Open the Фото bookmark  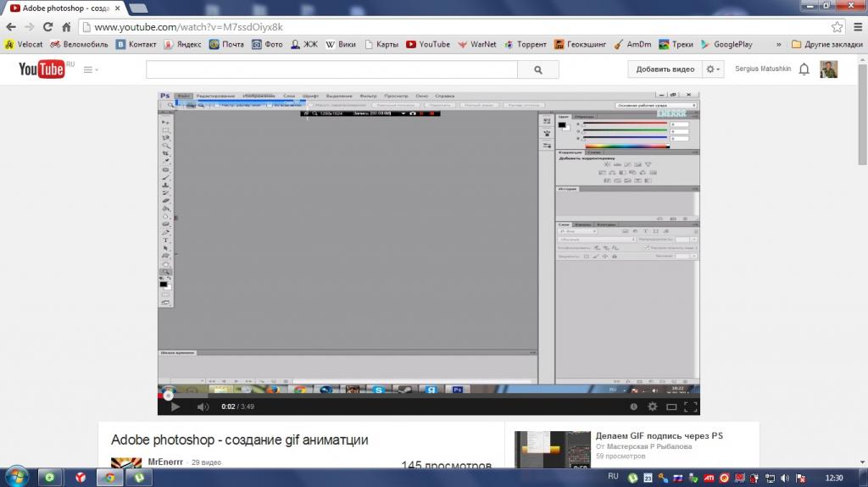267,44
